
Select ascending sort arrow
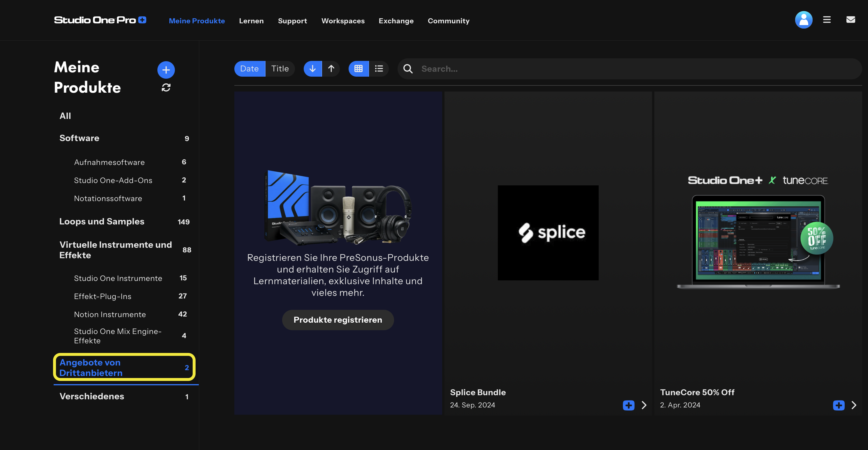331,69
